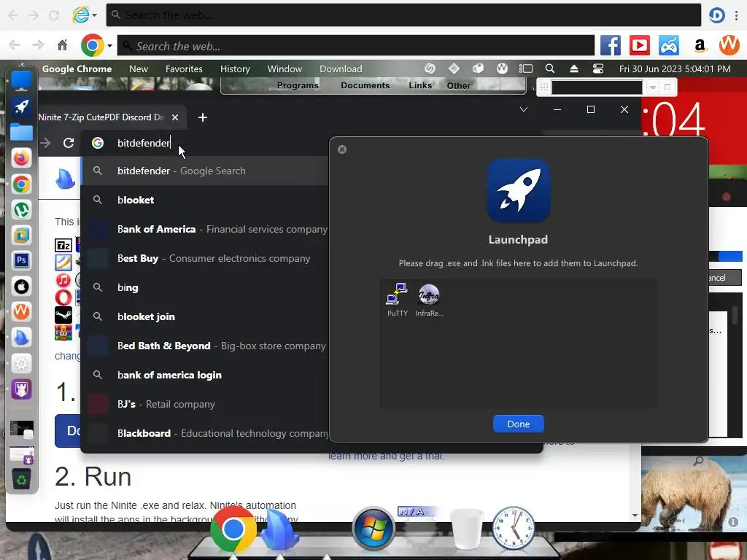Select the Links tab in the top panel
Viewport: 747px width, 560px height.
[420, 85]
